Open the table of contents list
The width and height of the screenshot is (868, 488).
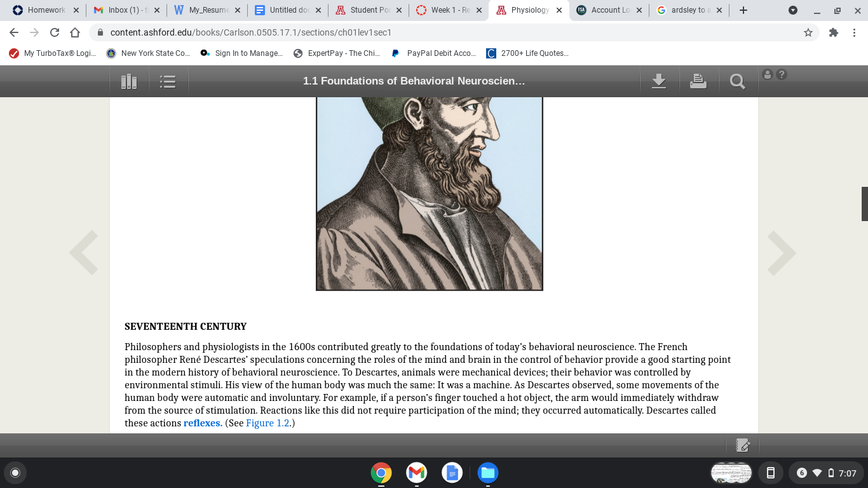pyautogui.click(x=168, y=81)
